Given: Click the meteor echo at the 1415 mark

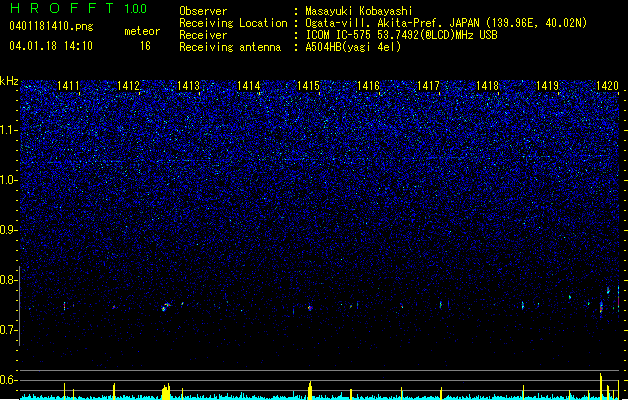Looking at the screenshot, I should pyautogui.click(x=310, y=308).
